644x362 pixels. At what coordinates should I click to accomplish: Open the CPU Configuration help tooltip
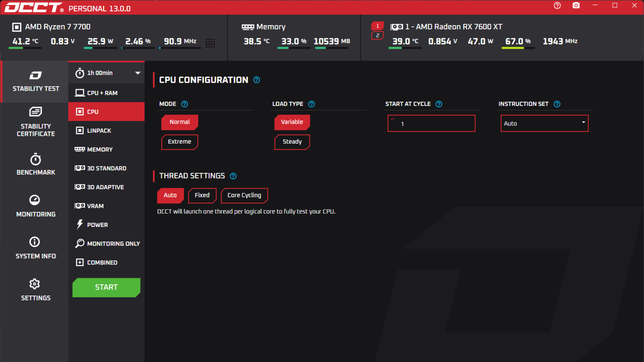pos(256,80)
